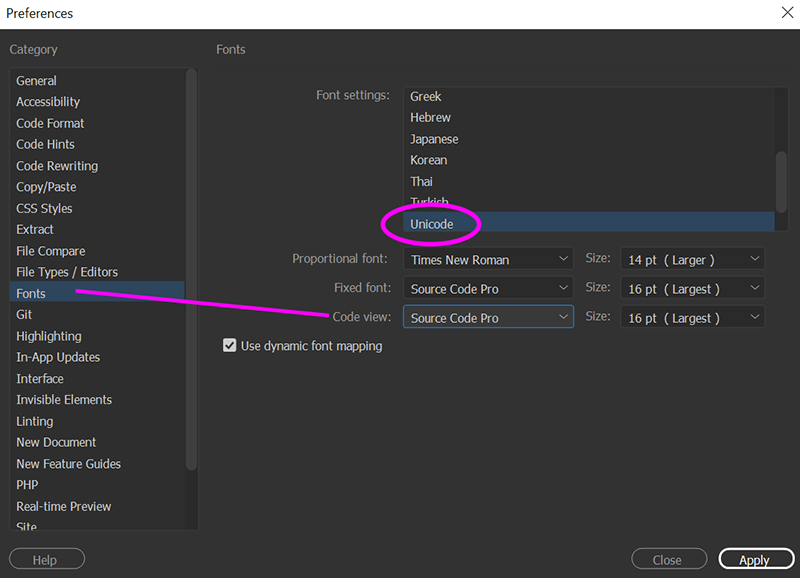Click the Close button

pyautogui.click(x=669, y=559)
